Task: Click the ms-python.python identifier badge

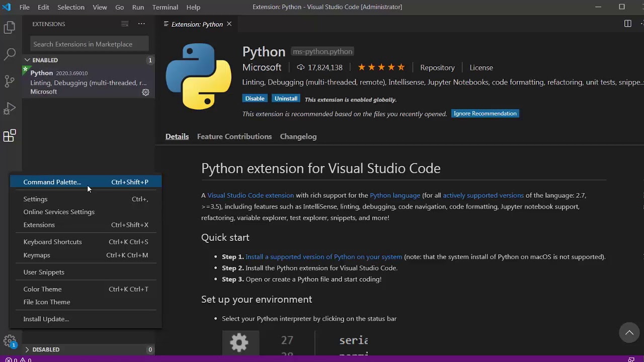Action: (x=323, y=51)
